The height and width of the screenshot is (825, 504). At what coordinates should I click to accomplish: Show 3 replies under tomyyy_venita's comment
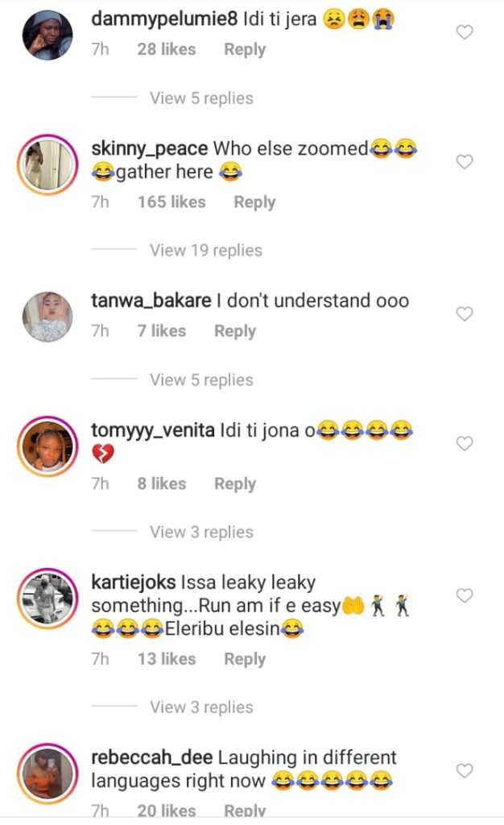pyautogui.click(x=201, y=532)
